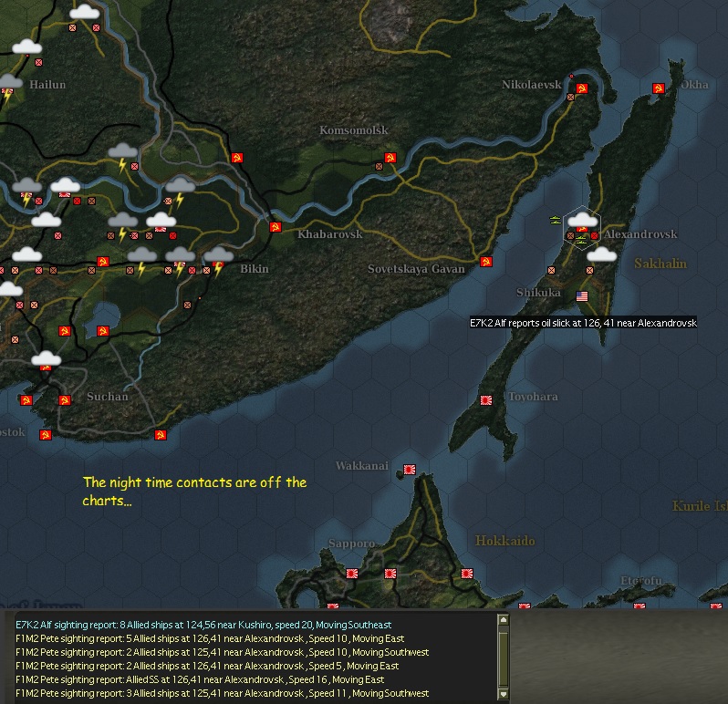Select the highlighted Alexandrovsk hex base
Image resolution: width=728 pixels, height=704 pixels.
[x=582, y=228]
